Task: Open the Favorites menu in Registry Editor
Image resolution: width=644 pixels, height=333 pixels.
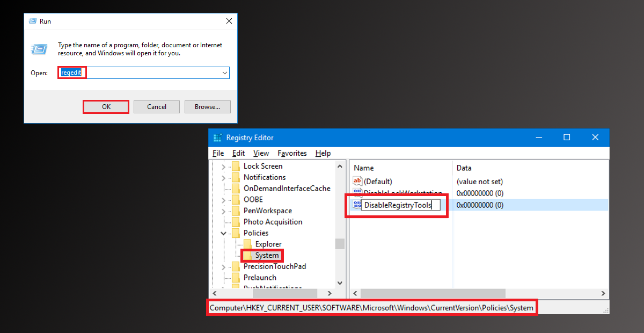Action: pos(292,153)
